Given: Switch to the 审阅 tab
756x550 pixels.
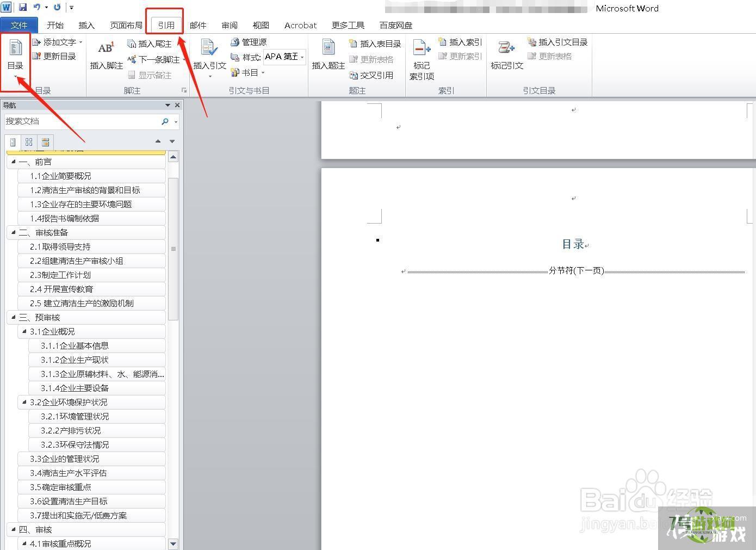Looking at the screenshot, I should pyautogui.click(x=230, y=25).
